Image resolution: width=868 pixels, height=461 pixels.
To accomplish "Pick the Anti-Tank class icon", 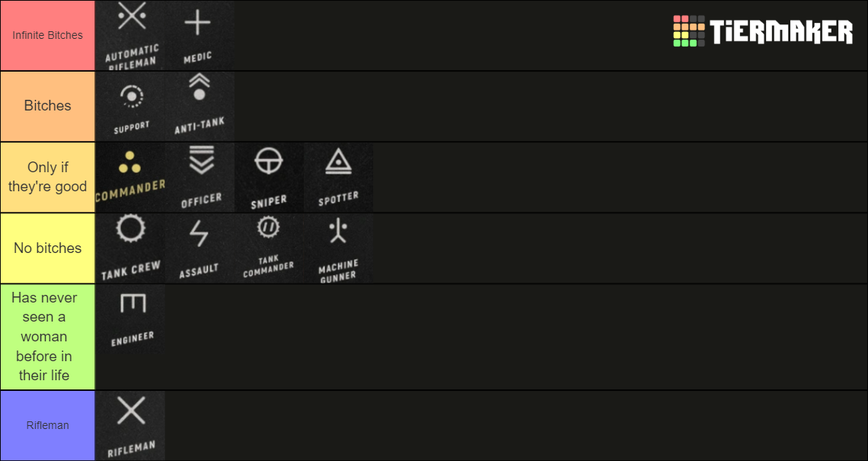I will (199, 105).
